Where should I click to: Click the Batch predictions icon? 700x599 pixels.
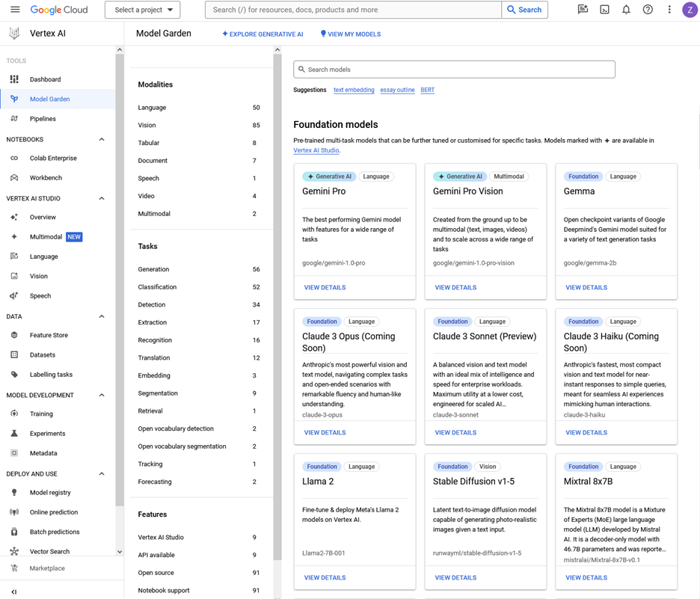click(x=14, y=532)
